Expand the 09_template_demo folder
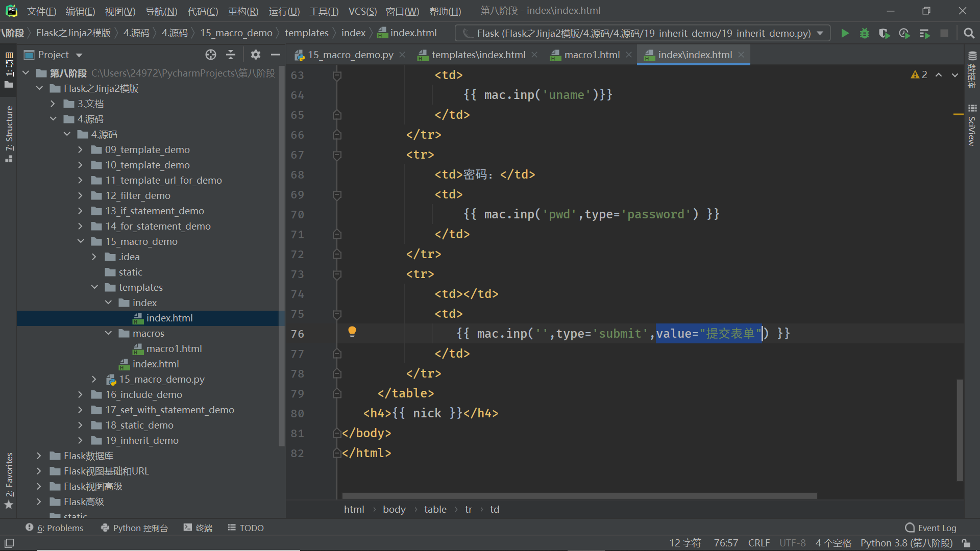980x551 pixels. pos(81,149)
